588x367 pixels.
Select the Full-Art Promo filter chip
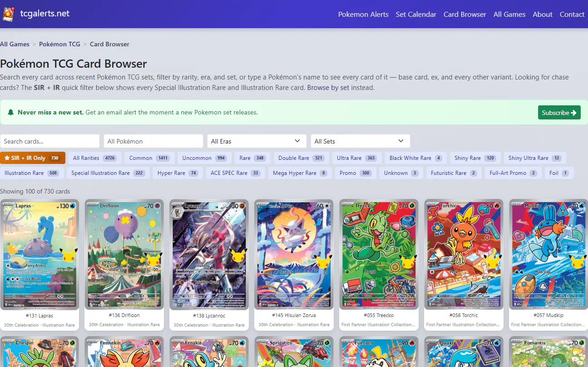click(513, 173)
